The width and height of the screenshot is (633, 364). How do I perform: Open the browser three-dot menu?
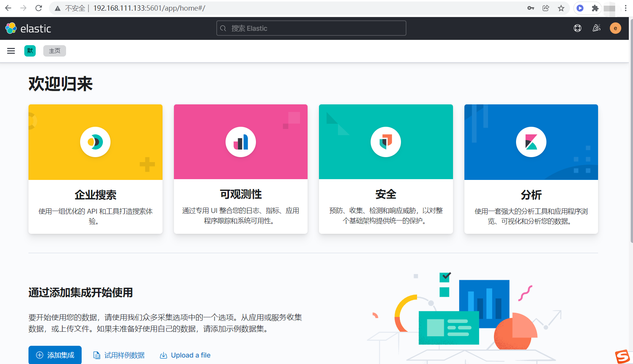tap(625, 8)
